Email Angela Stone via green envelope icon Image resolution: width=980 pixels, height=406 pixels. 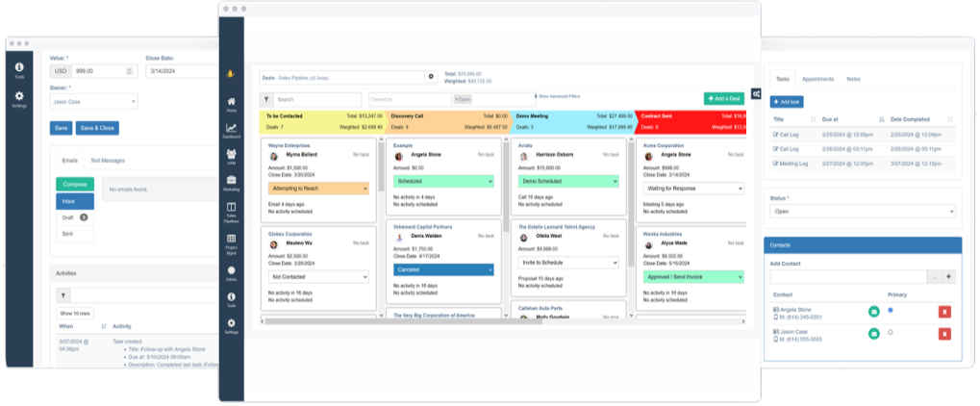[874, 312]
